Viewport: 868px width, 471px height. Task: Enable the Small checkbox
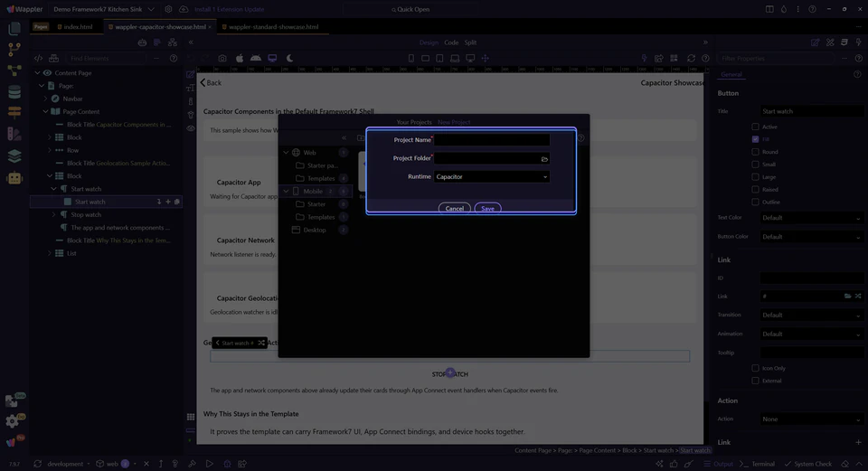coord(755,165)
